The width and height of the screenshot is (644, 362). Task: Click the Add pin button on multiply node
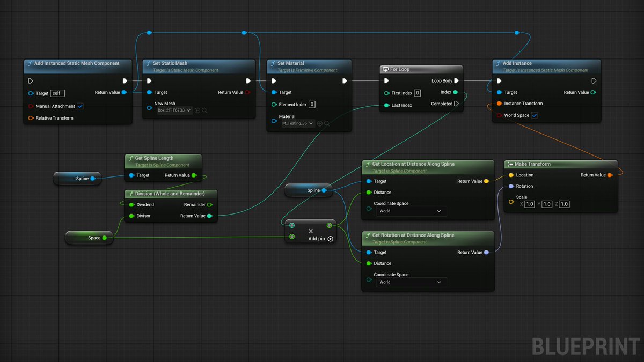click(320, 239)
